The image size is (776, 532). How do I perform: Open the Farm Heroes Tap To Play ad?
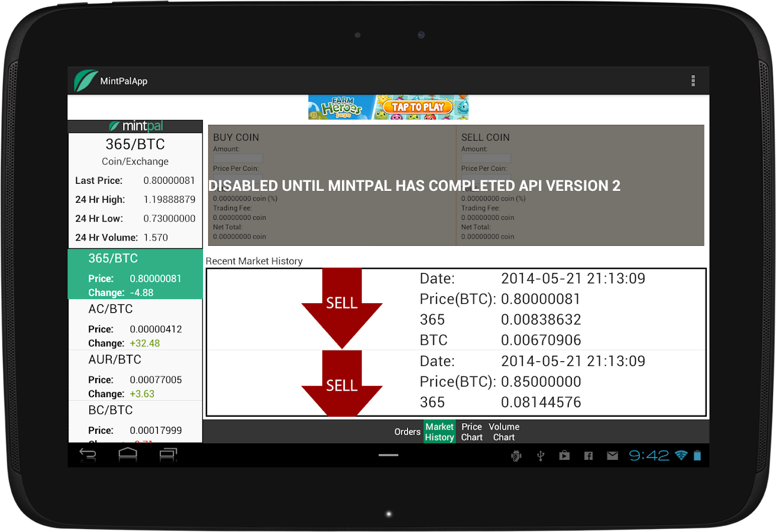click(x=388, y=107)
